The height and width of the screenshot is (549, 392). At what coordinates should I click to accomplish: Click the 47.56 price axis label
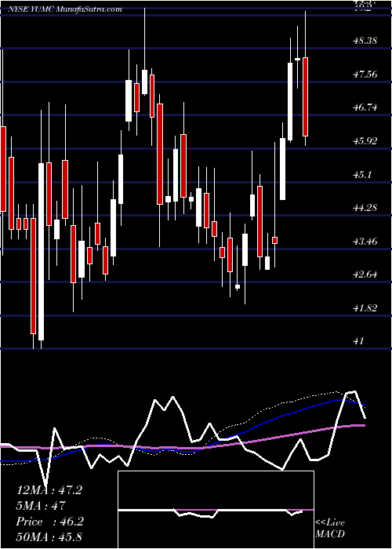(365, 75)
